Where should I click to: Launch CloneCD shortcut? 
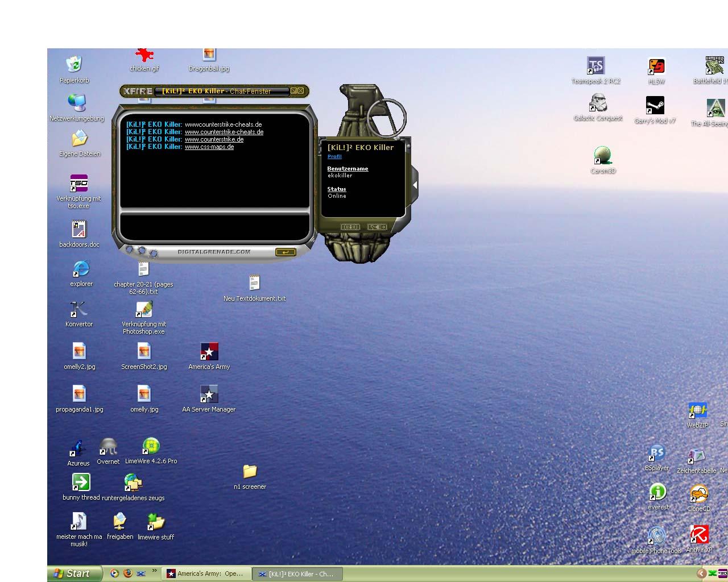[698, 498]
